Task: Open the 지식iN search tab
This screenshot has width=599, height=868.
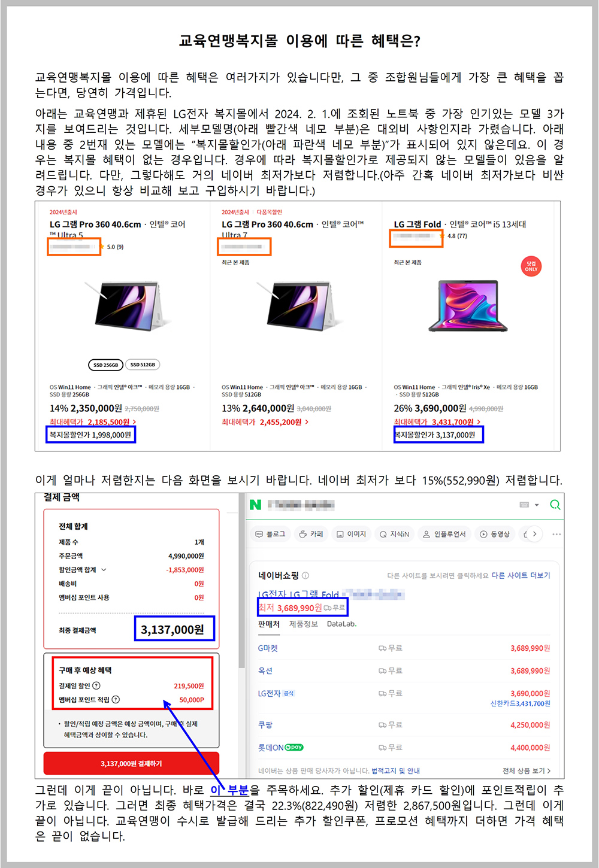Action: 394,534
